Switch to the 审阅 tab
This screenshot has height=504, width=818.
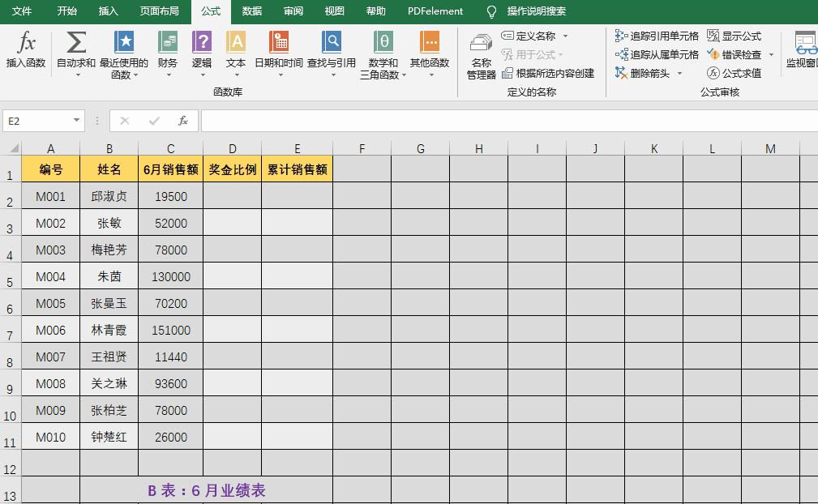(293, 11)
